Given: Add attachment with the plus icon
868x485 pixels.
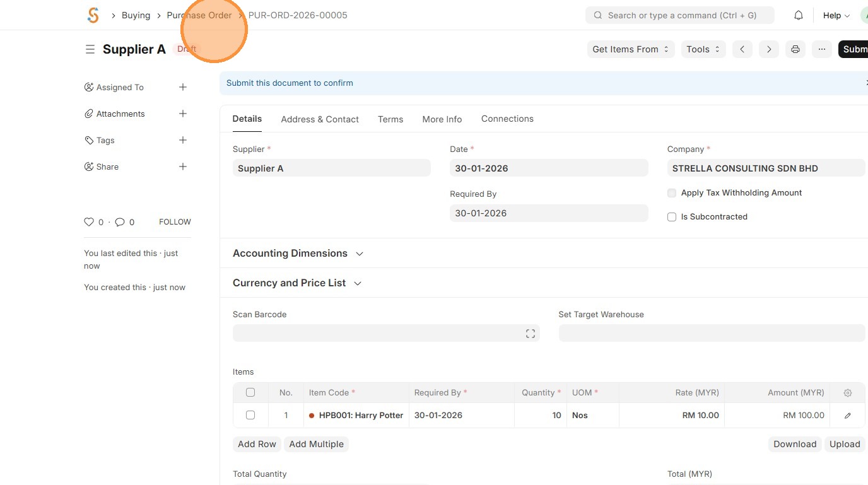Looking at the screenshot, I should point(183,114).
